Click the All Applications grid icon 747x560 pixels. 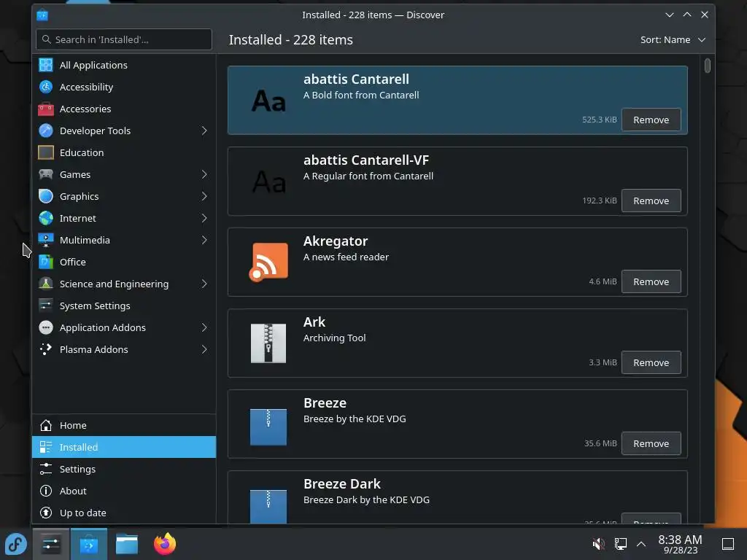coord(46,65)
